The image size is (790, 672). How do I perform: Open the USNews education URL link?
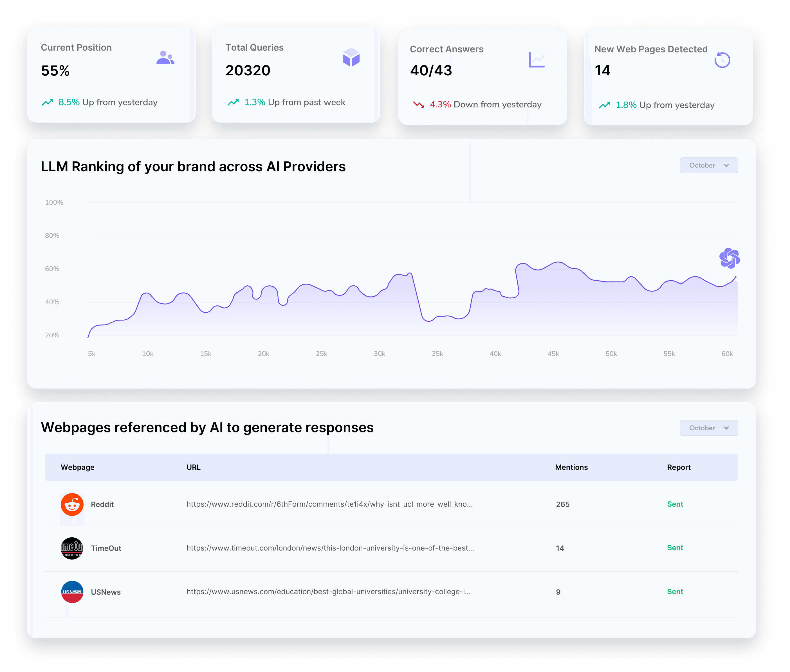[329, 592]
